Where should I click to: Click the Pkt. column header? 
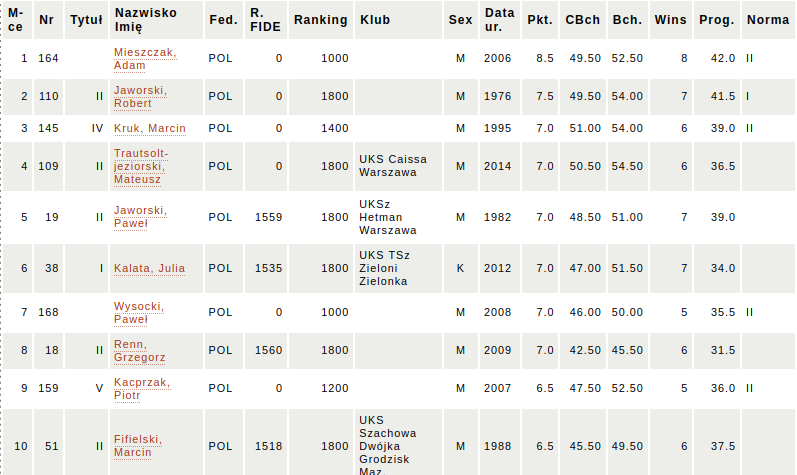(x=539, y=20)
